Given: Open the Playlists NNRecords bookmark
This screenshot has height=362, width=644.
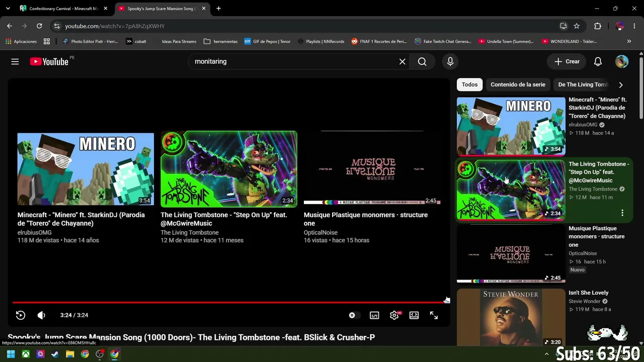Looking at the screenshot, I should coord(320,41).
